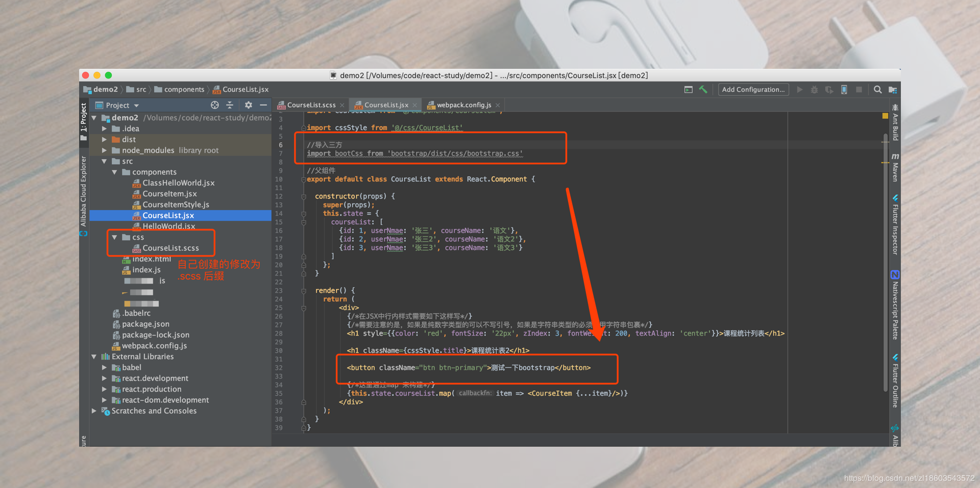Select package-lock.json in tree
980x488 pixels.
156,335
